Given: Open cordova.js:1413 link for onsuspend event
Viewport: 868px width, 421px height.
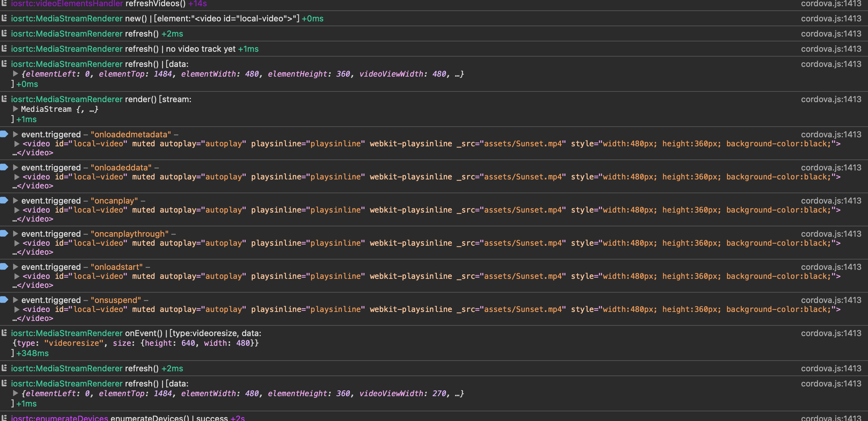Looking at the screenshot, I should tap(831, 300).
